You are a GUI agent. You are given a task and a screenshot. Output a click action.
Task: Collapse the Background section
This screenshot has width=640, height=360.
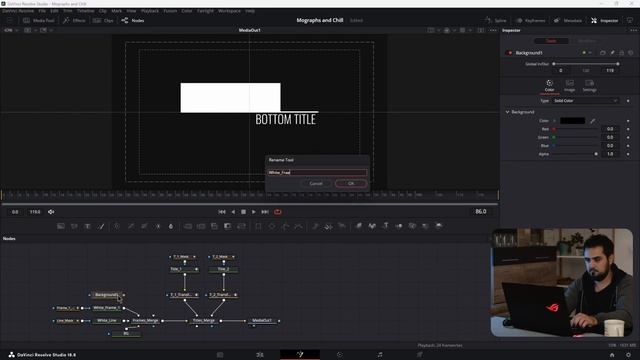tap(507, 112)
